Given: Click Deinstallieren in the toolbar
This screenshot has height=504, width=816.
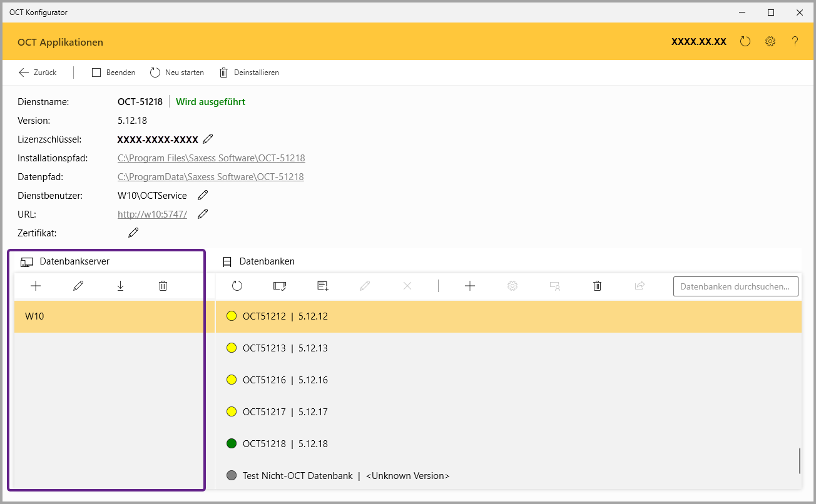Looking at the screenshot, I should tap(249, 73).
